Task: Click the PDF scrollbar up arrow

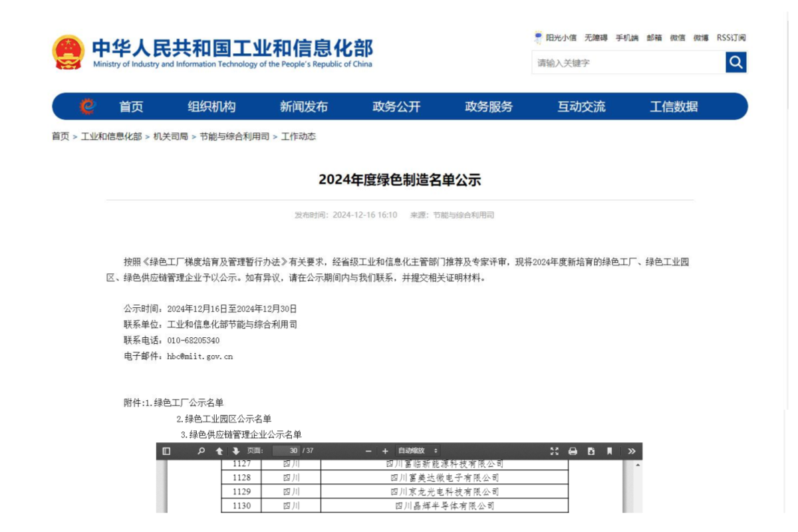Action: (x=638, y=464)
